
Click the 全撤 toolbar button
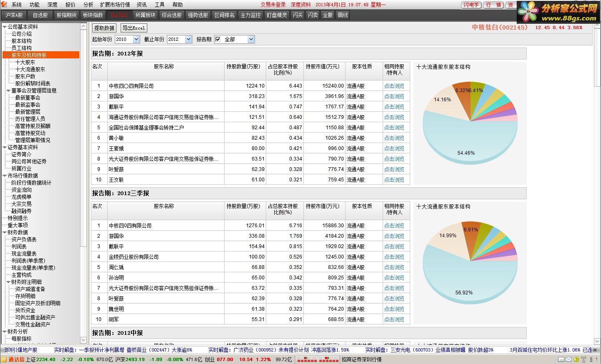[328, 15]
